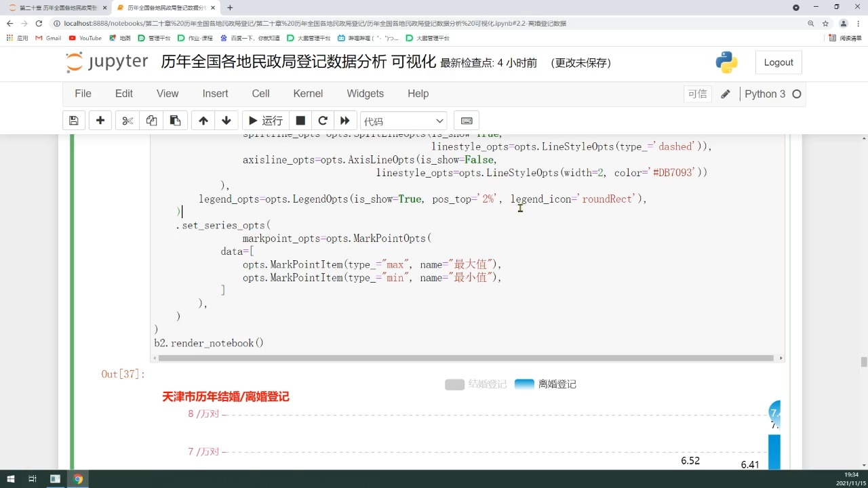Open browser zoom magnifier icon
868x488 pixels.
point(810,23)
